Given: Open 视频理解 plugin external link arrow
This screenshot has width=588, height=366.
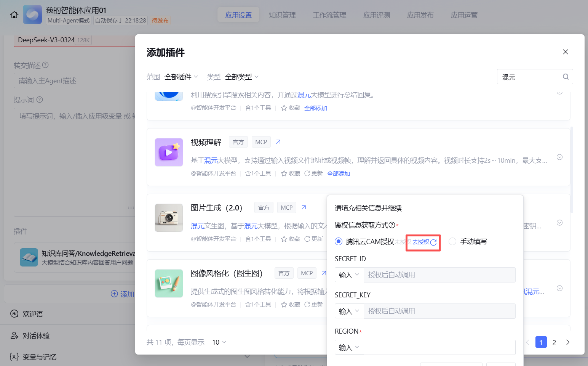Looking at the screenshot, I should (x=278, y=142).
